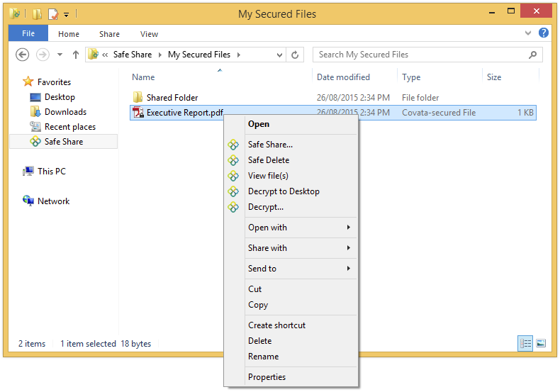Click the View file(s) menu icon

click(x=233, y=176)
